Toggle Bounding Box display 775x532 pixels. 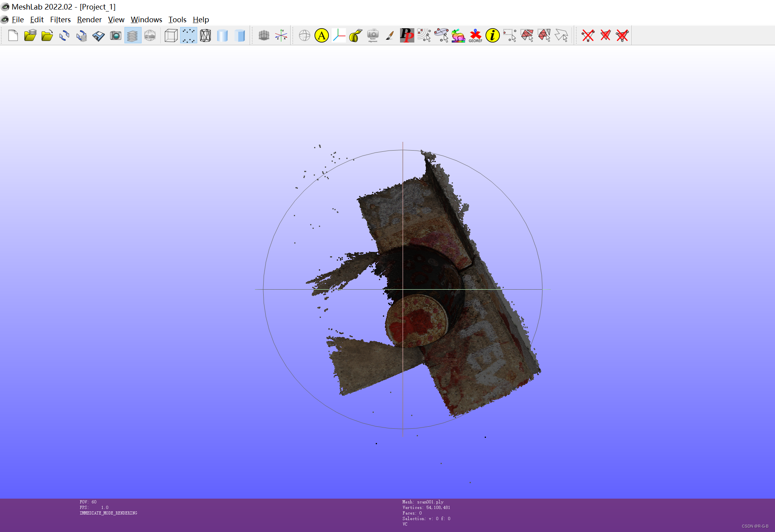tap(171, 36)
